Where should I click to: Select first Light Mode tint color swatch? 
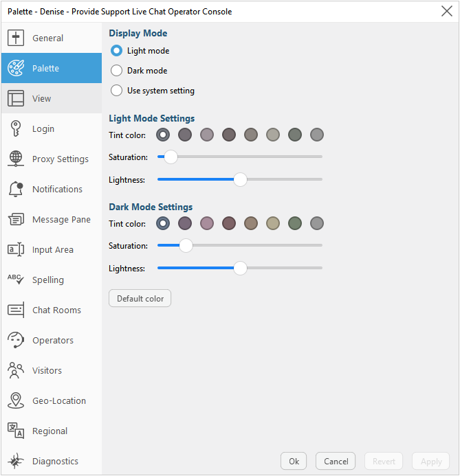pyautogui.click(x=163, y=135)
